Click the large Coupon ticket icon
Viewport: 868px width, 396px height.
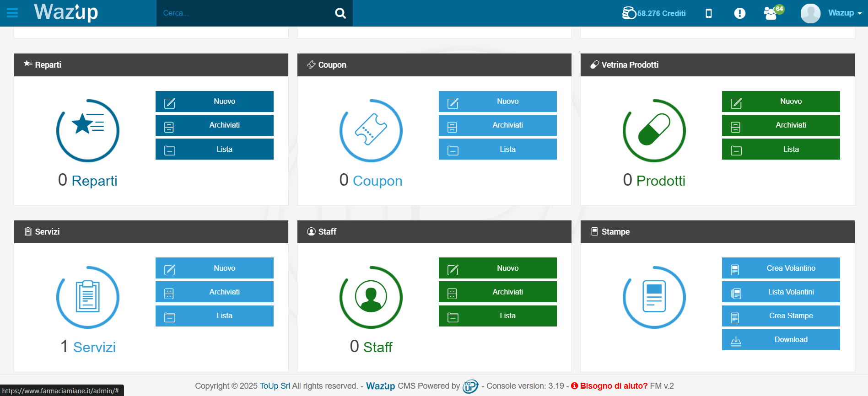pos(371,130)
